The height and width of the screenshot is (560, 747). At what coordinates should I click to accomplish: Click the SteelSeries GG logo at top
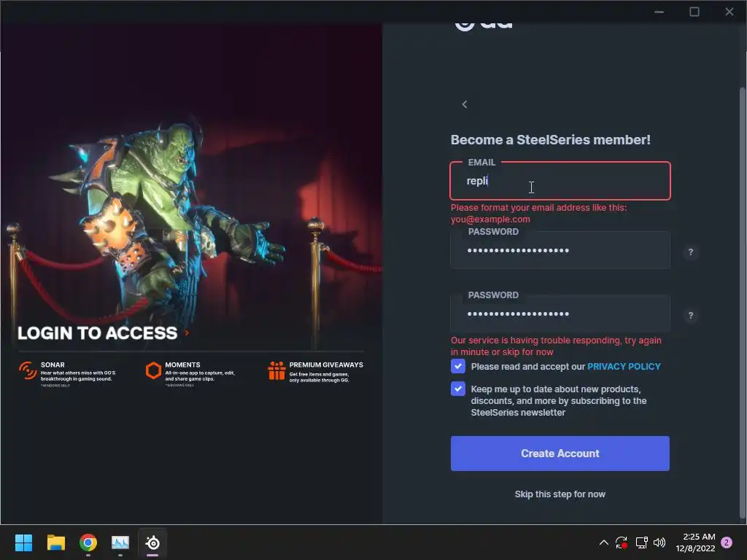[x=484, y=26]
